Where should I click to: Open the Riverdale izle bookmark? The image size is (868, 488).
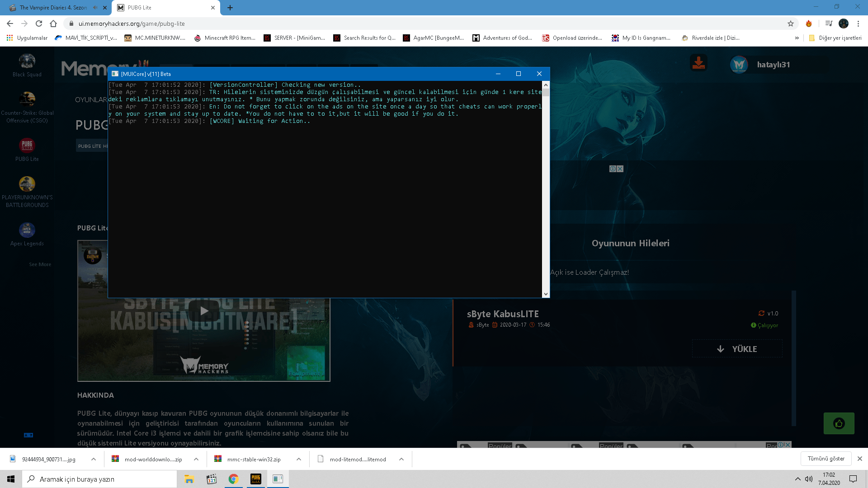pos(711,38)
